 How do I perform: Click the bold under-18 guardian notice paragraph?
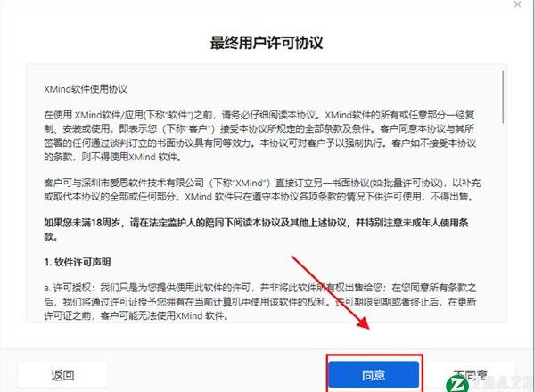pos(256,229)
